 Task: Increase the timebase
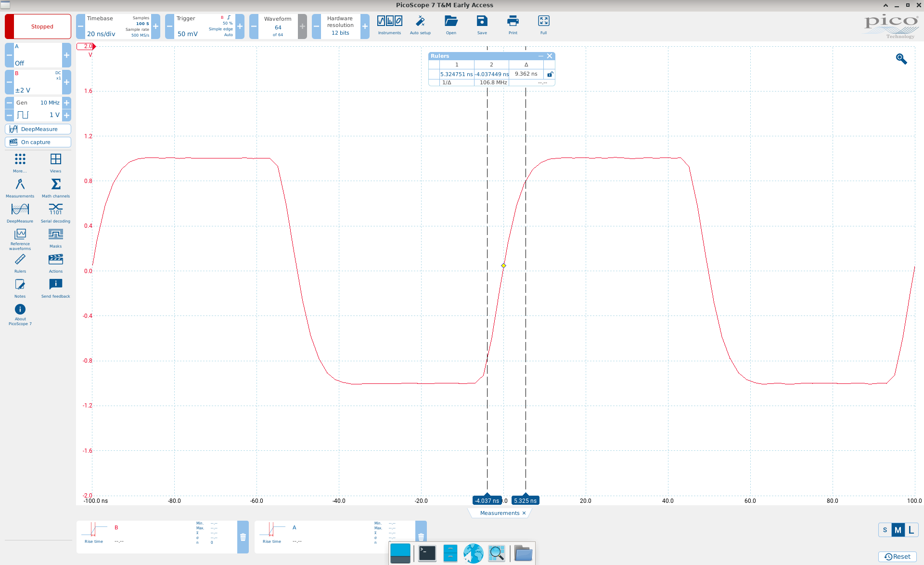pyautogui.click(x=155, y=26)
